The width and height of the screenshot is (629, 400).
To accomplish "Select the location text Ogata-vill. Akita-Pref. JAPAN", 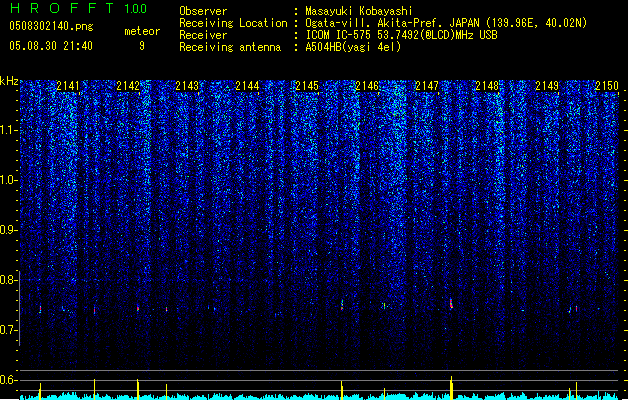I will point(393,23).
